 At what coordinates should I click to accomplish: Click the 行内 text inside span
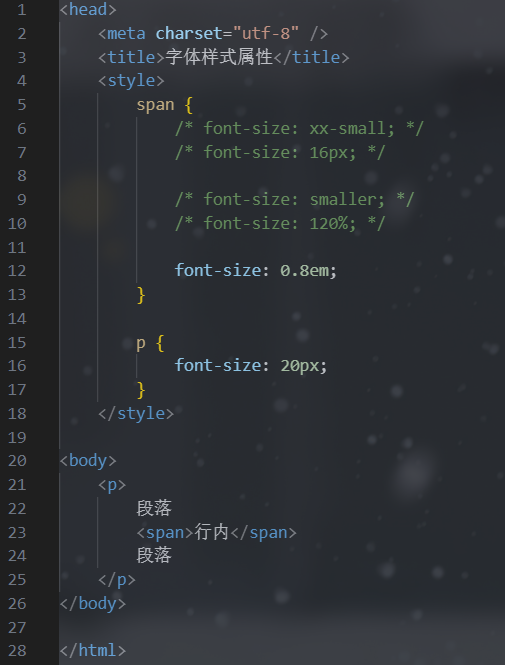click(x=212, y=532)
